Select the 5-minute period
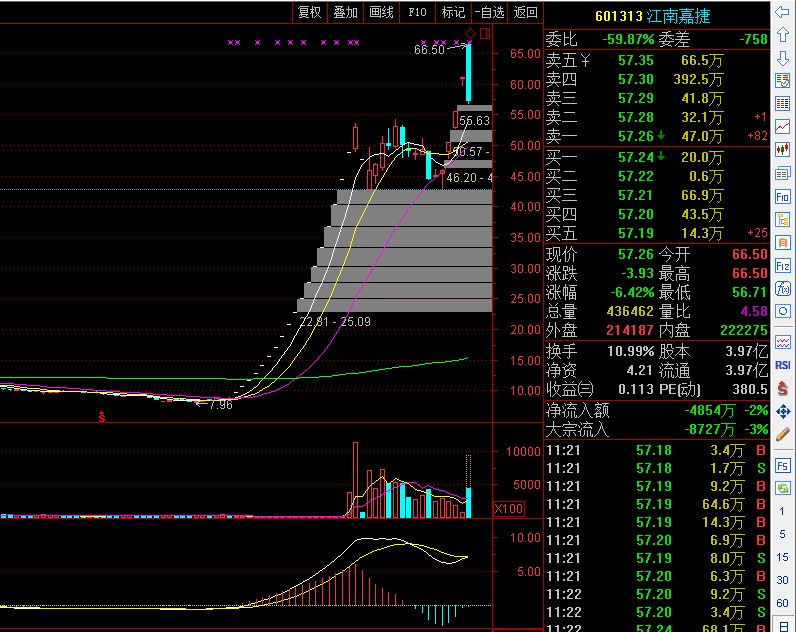The height and width of the screenshot is (632, 796). 782,534
